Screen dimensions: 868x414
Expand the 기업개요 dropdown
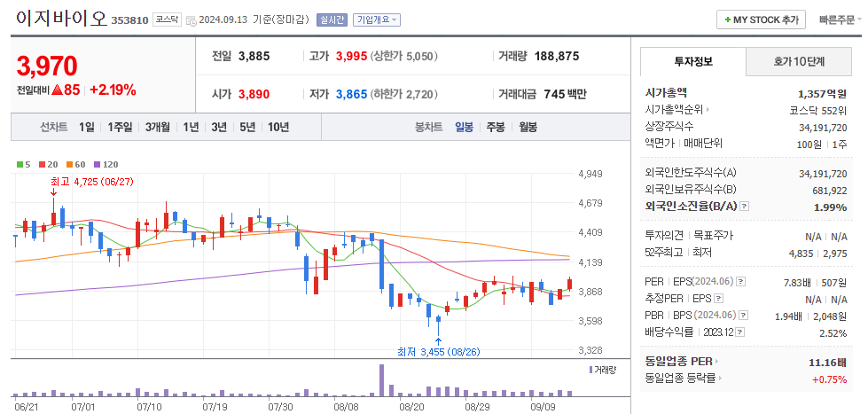pyautogui.click(x=377, y=20)
